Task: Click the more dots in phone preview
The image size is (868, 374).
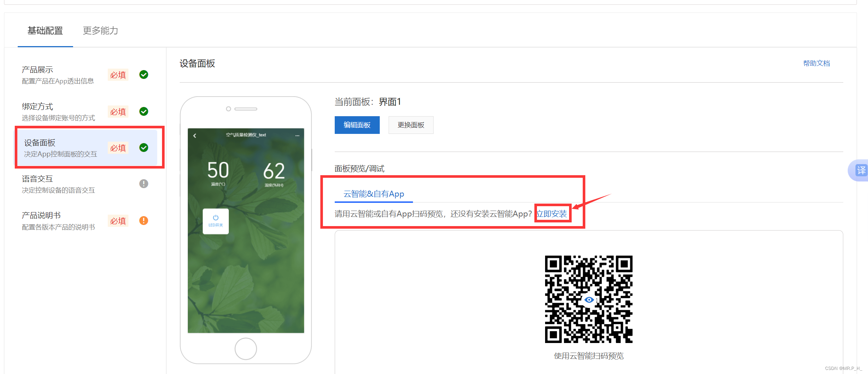Action: (297, 136)
